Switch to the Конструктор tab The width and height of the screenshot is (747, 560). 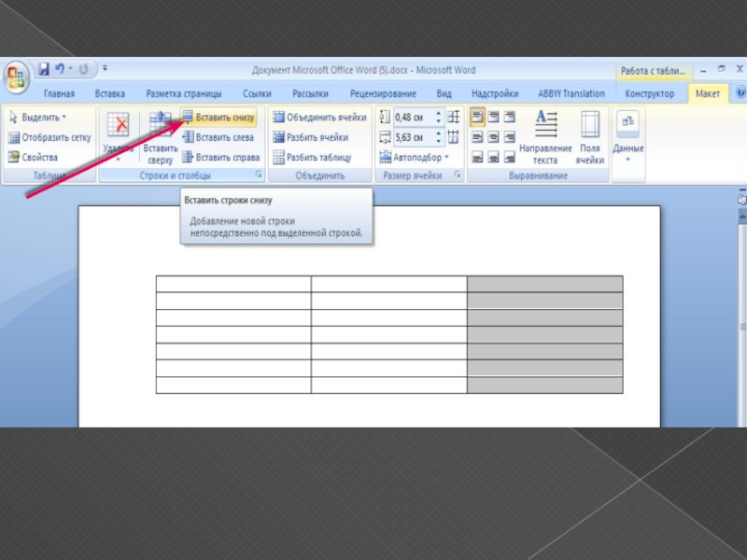(649, 93)
